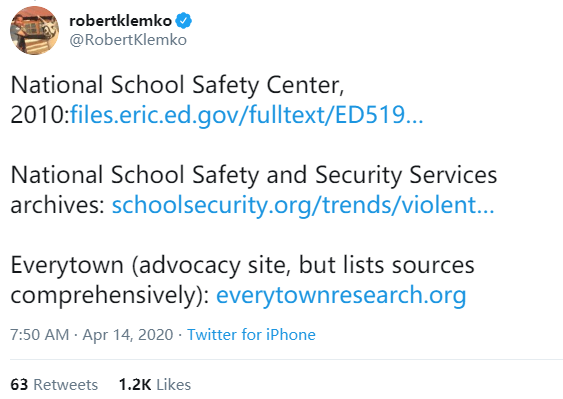The height and width of the screenshot is (399, 563).
Task: Click the word 'archives:'
Action: pos(58,205)
